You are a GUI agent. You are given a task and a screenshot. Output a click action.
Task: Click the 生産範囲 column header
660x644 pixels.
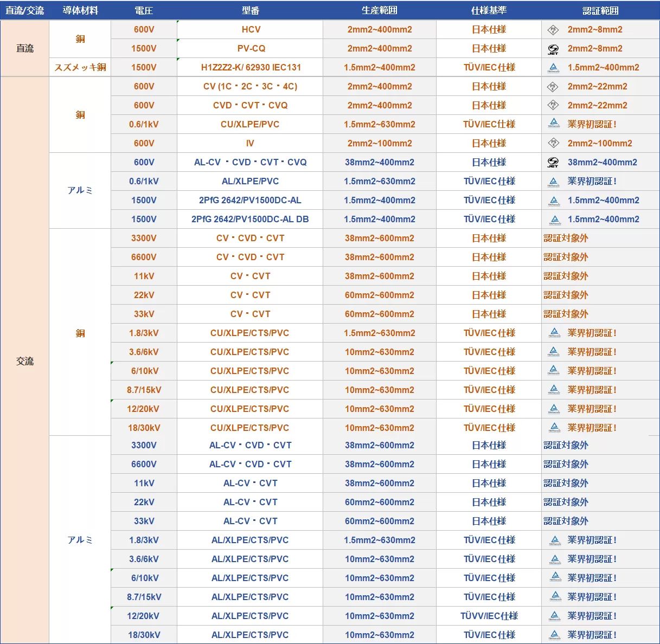pyautogui.click(x=379, y=10)
